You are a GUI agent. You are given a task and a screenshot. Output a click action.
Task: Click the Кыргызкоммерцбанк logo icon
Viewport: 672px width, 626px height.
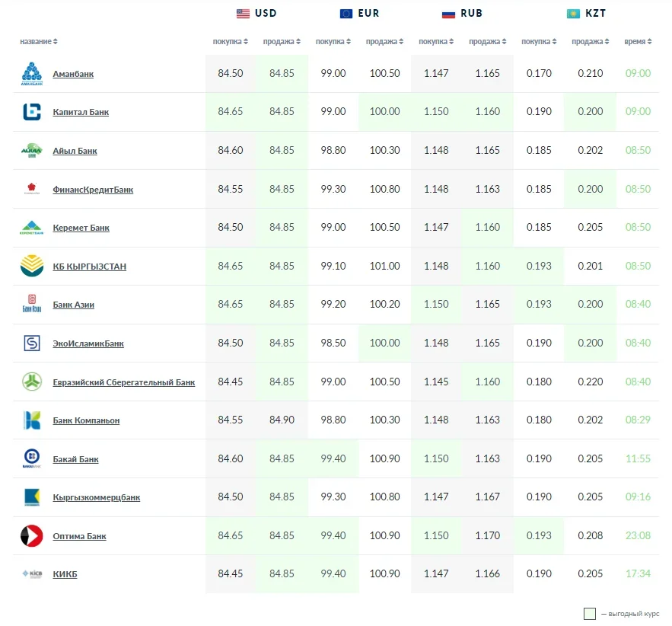click(31, 497)
